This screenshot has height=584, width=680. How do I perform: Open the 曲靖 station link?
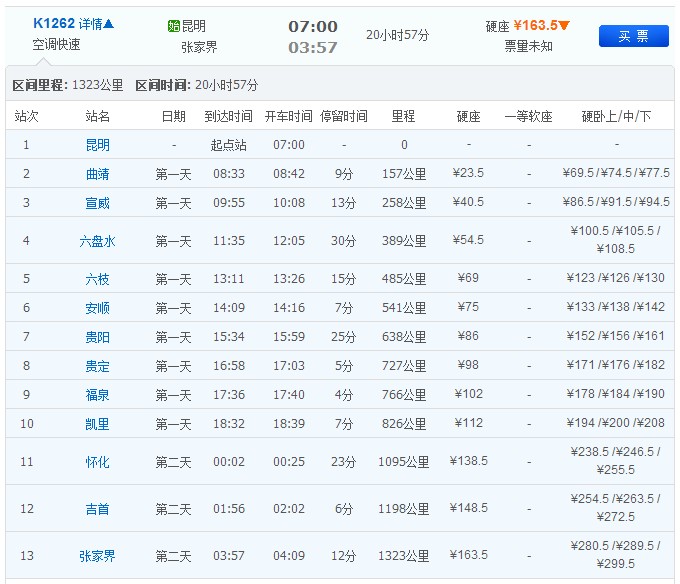click(x=98, y=174)
